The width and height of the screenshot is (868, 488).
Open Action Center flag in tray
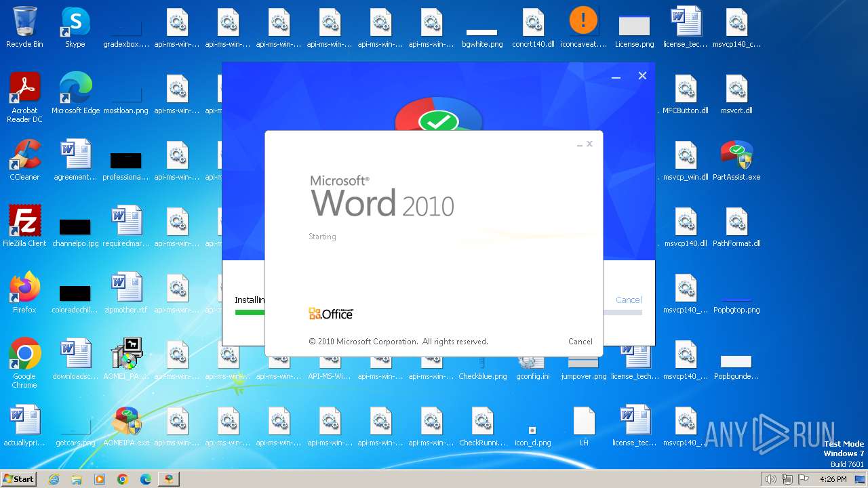[804, 479]
